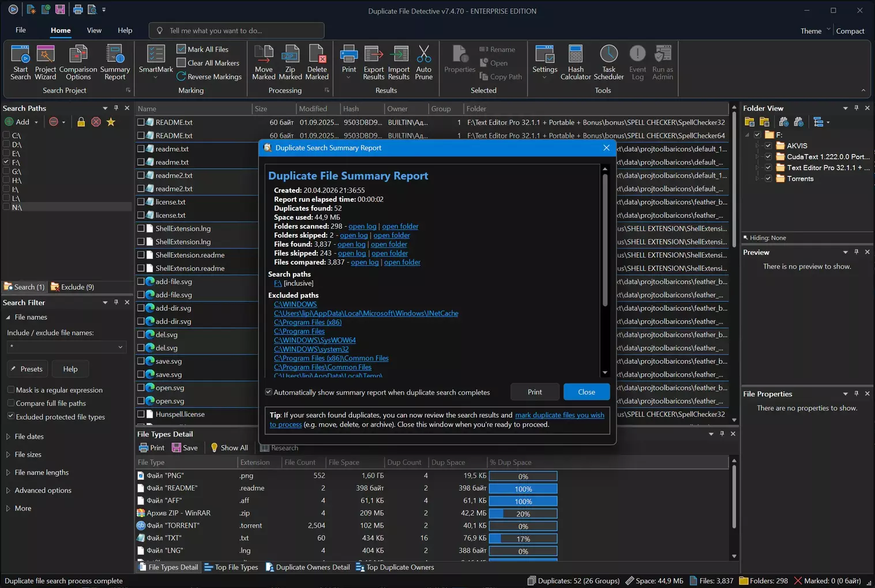
Task: Toggle automatic summary report checkbox
Action: pos(269,393)
